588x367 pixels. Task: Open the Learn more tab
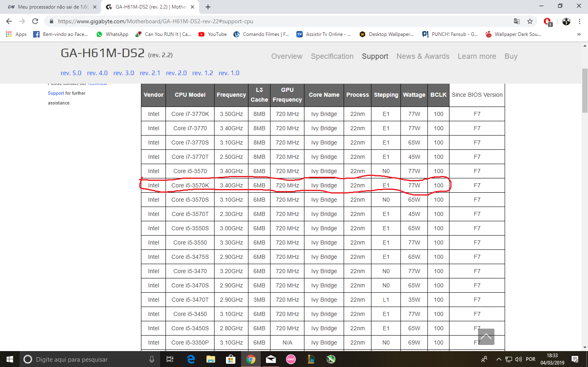(x=477, y=56)
